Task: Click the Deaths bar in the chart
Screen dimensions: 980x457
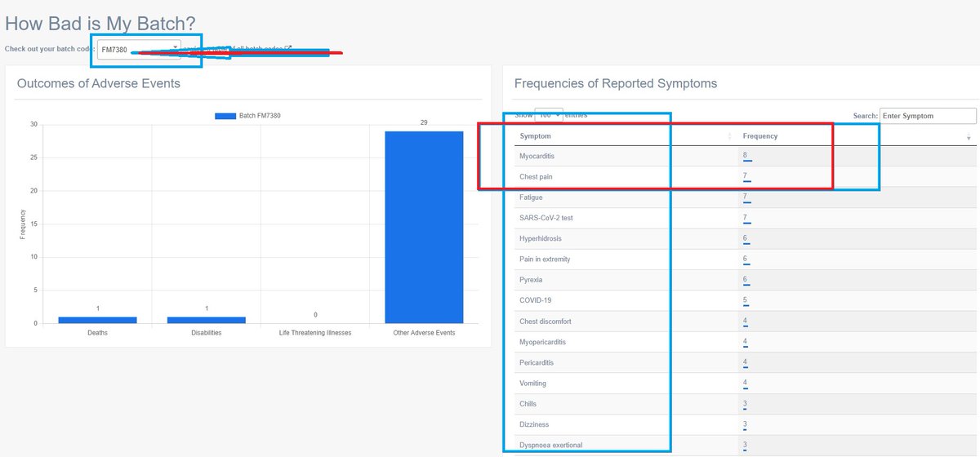Action: pyautogui.click(x=97, y=320)
